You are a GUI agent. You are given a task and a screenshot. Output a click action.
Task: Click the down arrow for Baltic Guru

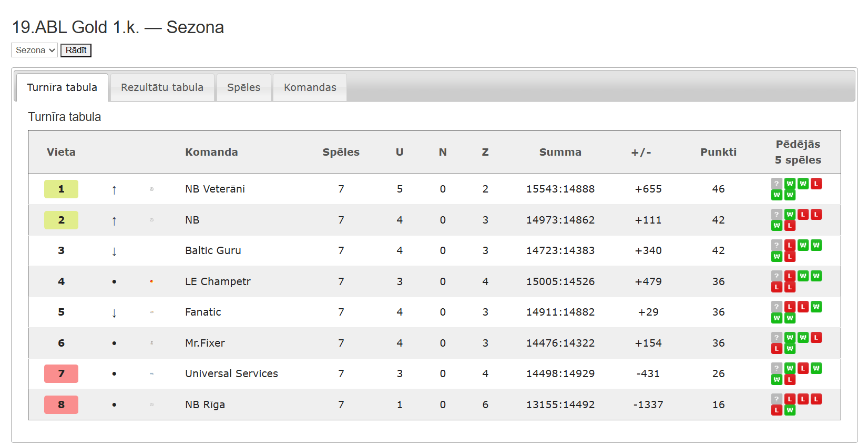(x=114, y=251)
